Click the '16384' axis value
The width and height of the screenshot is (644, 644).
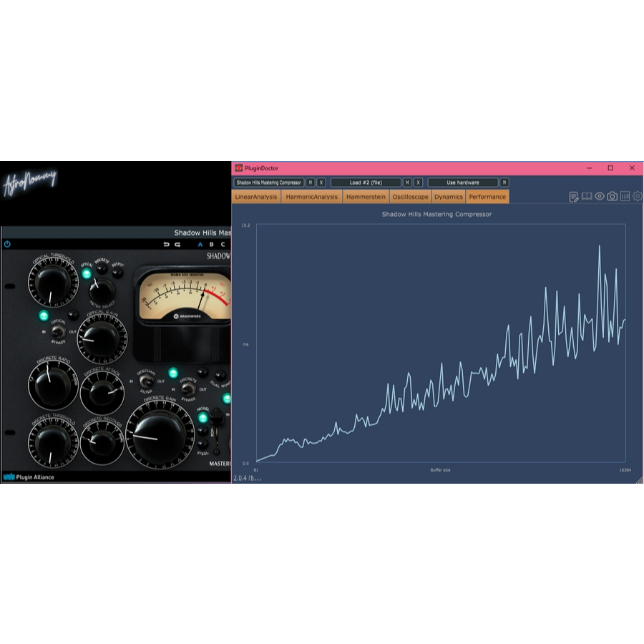625,470
